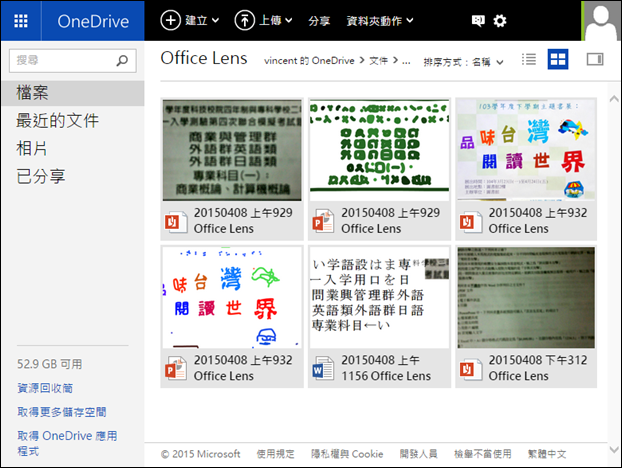The width and height of the screenshot is (622, 468).
Task: Go to 文件 breadcrumb folder
Action: [378, 61]
